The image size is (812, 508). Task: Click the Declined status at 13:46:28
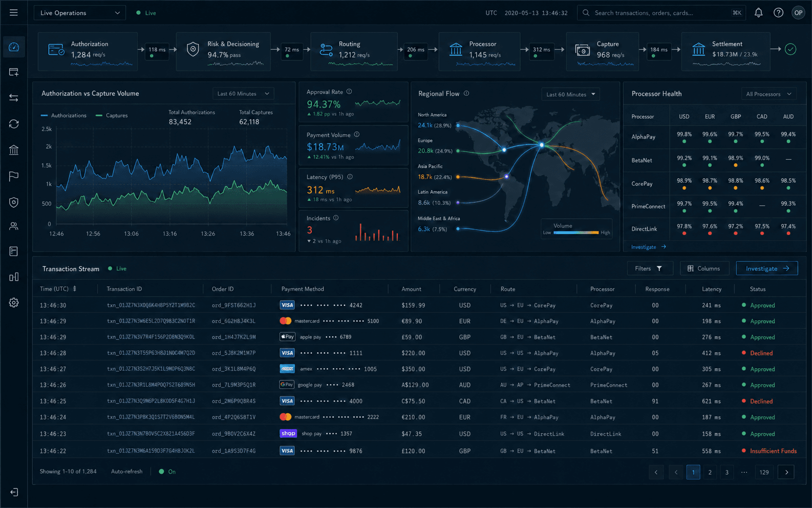pos(761,353)
